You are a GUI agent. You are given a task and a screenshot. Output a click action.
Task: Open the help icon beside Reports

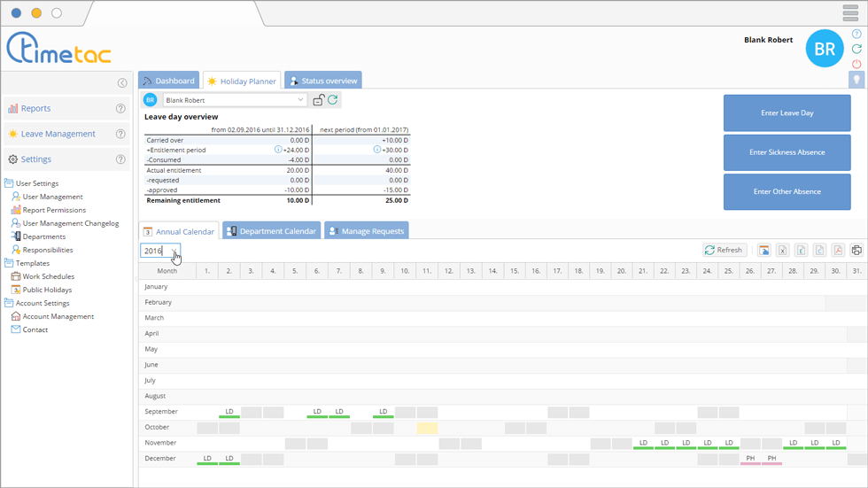[120, 109]
